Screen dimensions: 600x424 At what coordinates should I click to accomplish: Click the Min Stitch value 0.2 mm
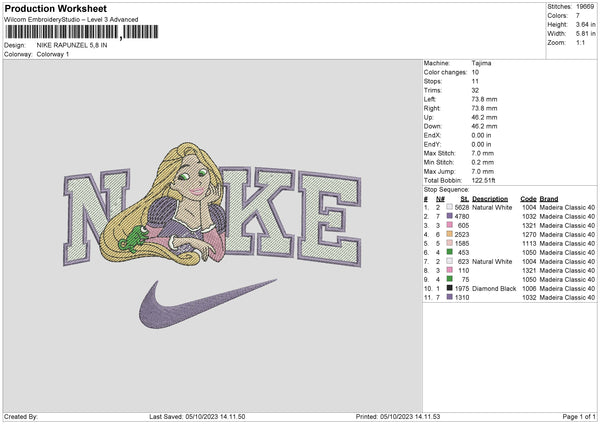coord(482,162)
